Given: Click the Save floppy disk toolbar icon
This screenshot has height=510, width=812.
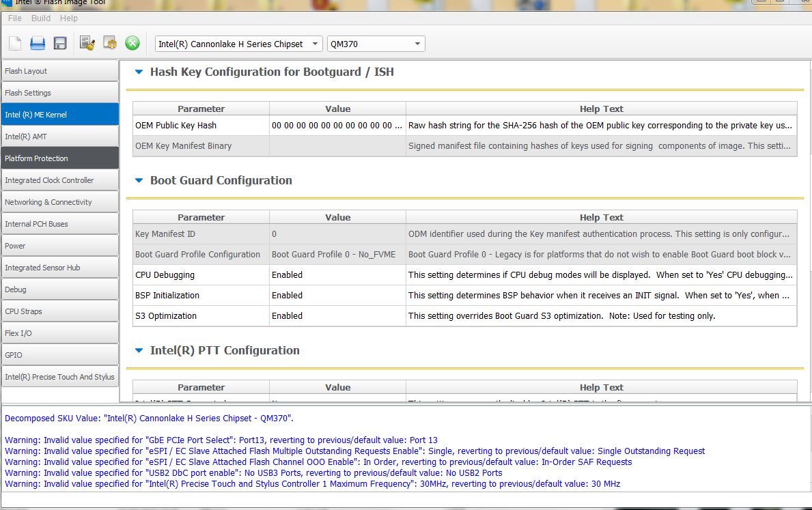Looking at the screenshot, I should click(x=60, y=44).
